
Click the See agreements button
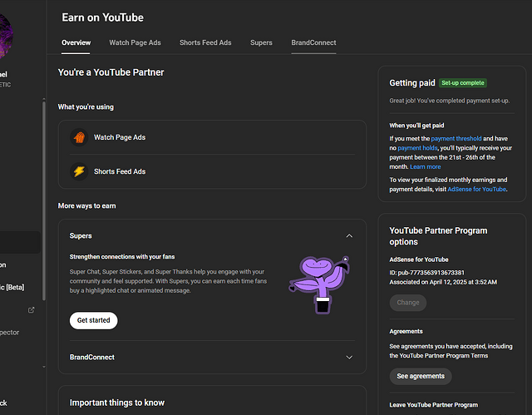[421, 376]
